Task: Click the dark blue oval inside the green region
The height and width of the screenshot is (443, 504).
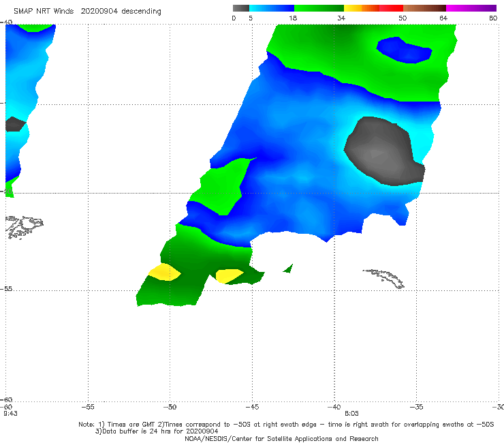Action: (x=405, y=50)
